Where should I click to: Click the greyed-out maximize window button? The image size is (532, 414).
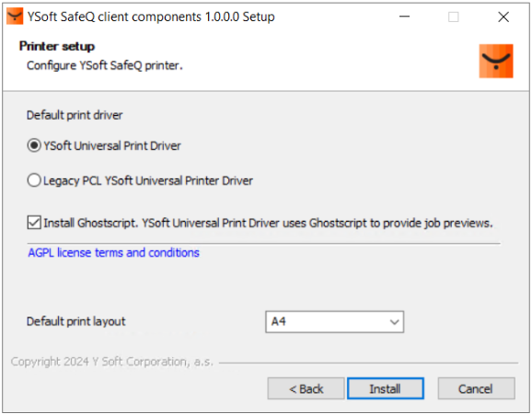(453, 17)
